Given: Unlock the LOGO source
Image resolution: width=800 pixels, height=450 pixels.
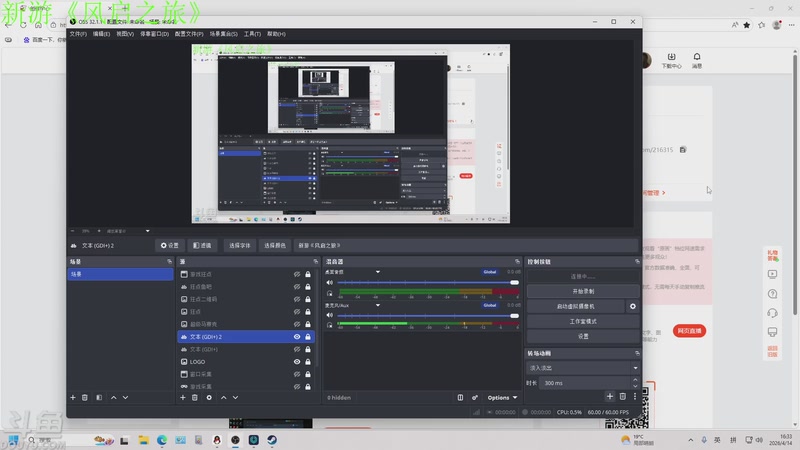Looking at the screenshot, I should [x=308, y=362].
